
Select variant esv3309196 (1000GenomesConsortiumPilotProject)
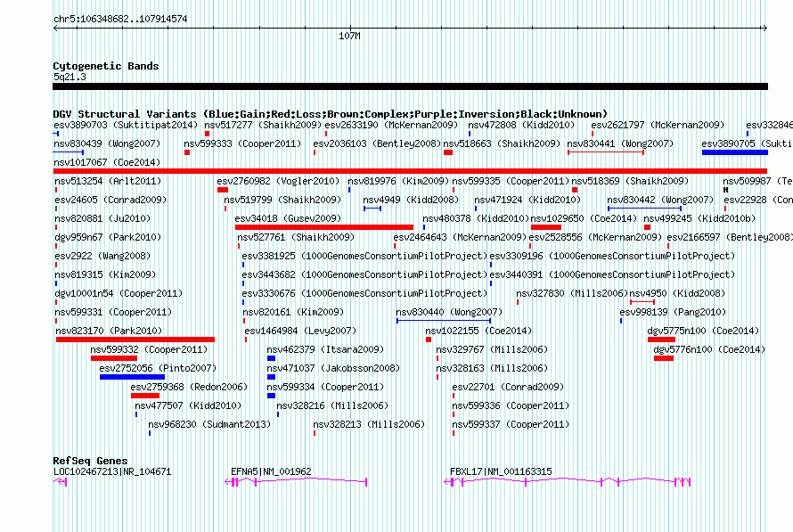(612, 256)
